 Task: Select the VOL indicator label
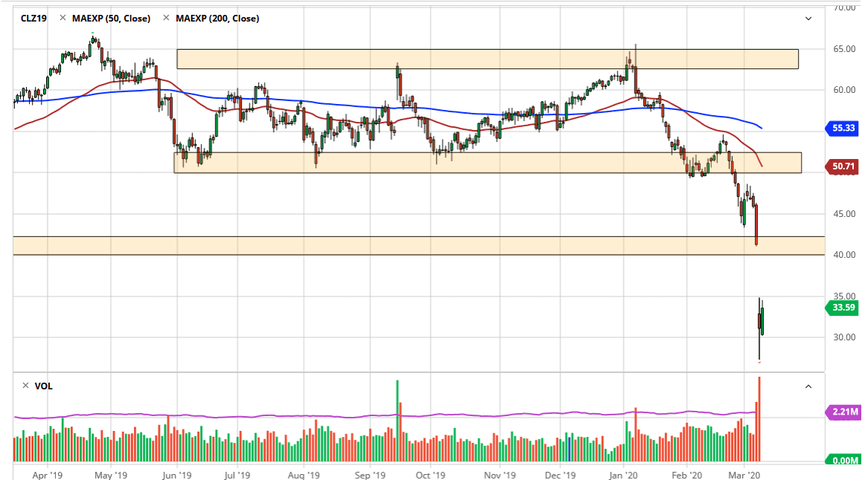pyautogui.click(x=44, y=386)
